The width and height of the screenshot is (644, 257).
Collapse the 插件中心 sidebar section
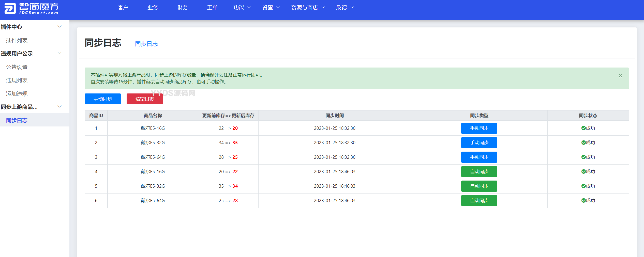[x=59, y=27]
